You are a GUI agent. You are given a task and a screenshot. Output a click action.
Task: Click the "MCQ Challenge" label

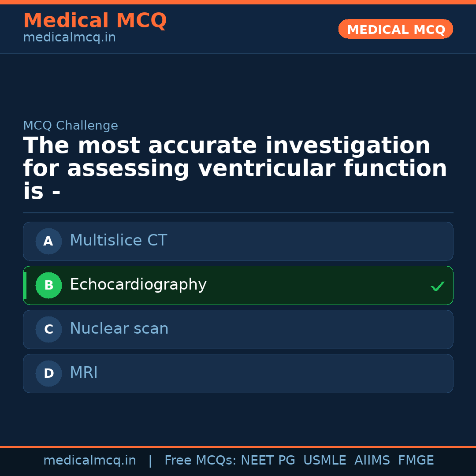tap(71, 126)
